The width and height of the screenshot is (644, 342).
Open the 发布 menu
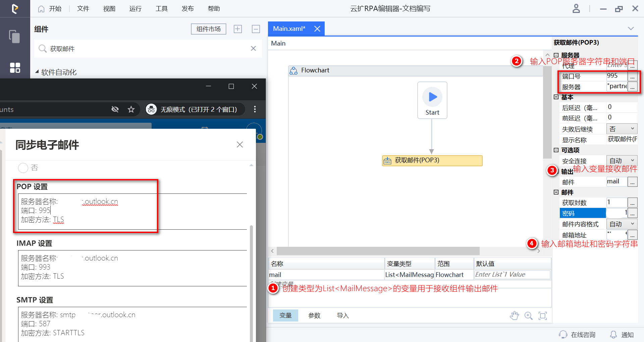[x=188, y=9]
